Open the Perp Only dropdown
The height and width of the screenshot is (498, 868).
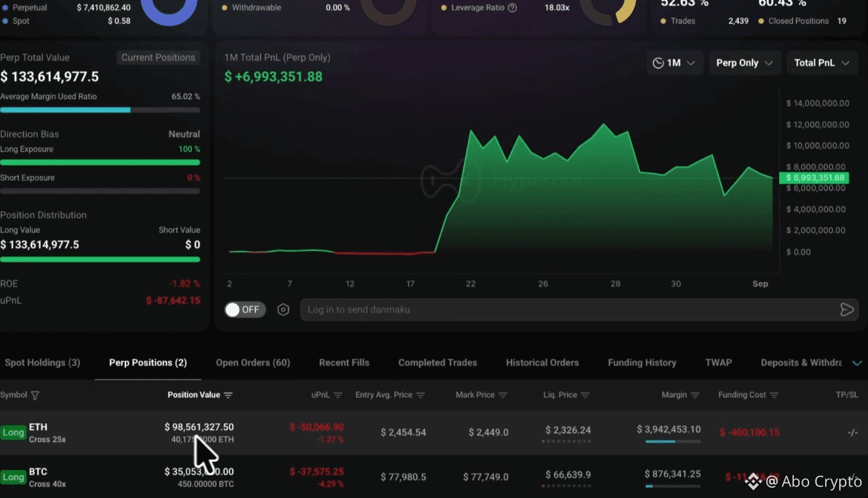[x=744, y=63]
